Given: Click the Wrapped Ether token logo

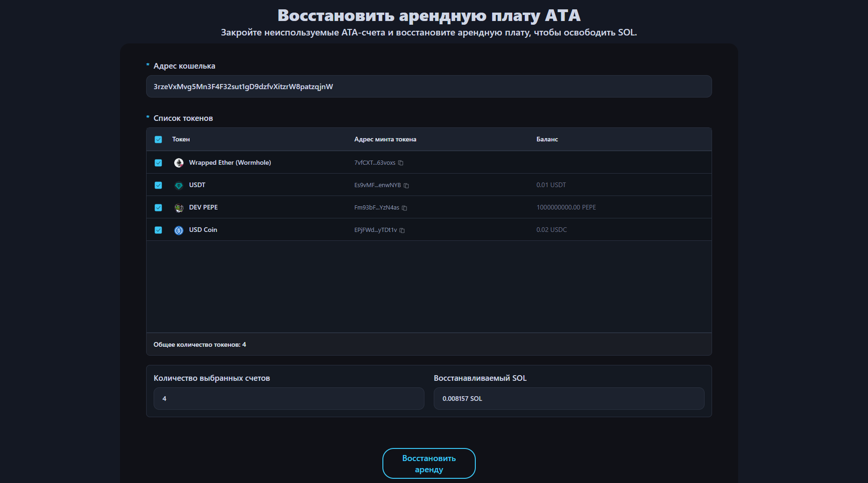Looking at the screenshot, I should coord(179,163).
